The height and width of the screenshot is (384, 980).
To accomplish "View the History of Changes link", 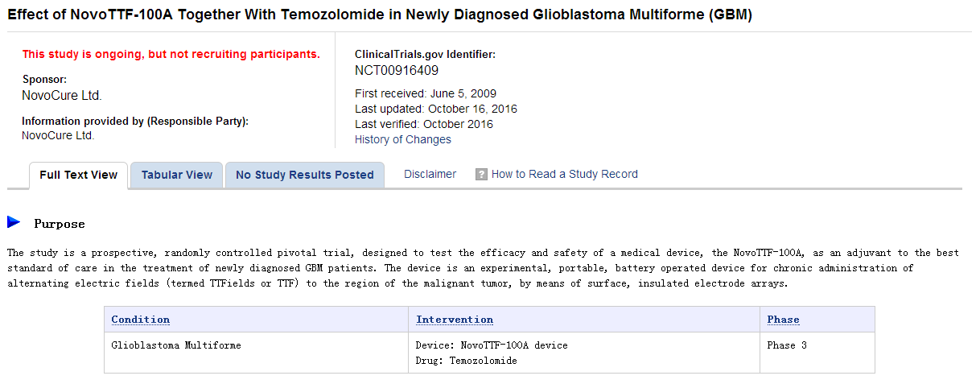I will pos(402,139).
